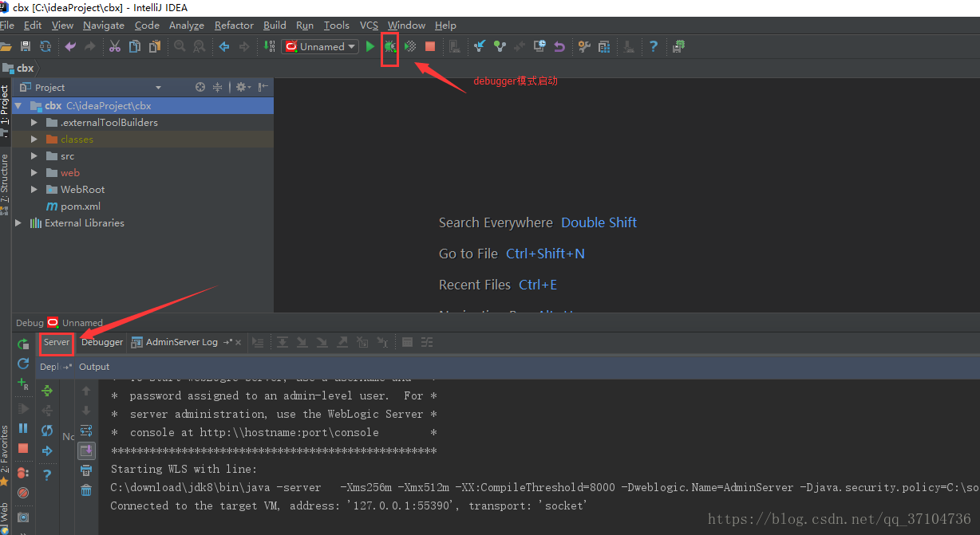Cut selection with the scissors icon

pyautogui.click(x=115, y=46)
